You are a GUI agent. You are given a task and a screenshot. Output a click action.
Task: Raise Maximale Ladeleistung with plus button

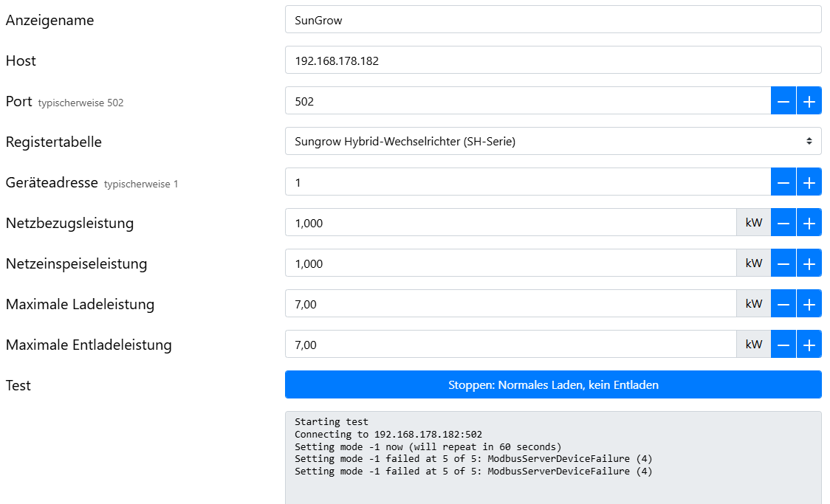809,304
